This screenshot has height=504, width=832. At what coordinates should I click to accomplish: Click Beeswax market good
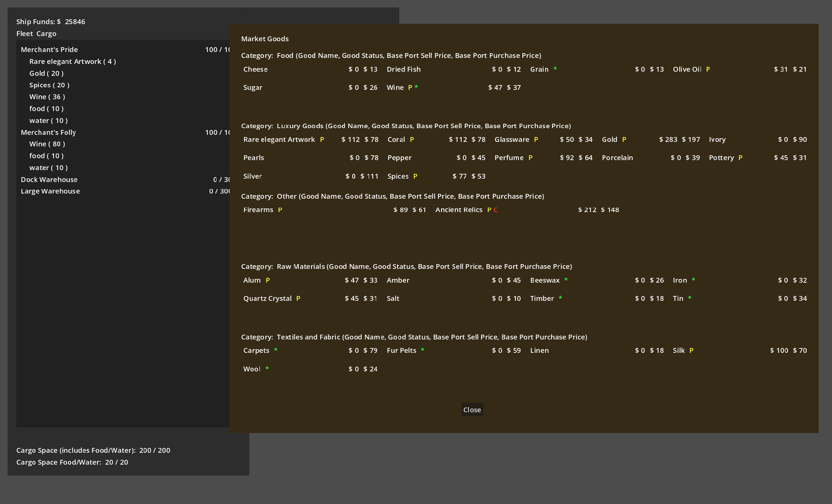click(x=545, y=280)
